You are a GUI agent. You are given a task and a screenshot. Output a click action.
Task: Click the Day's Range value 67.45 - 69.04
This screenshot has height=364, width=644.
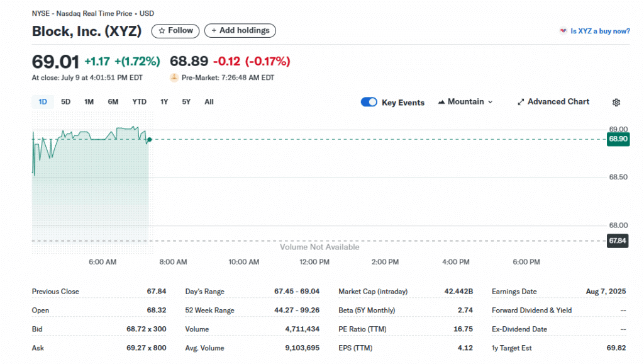tap(297, 291)
